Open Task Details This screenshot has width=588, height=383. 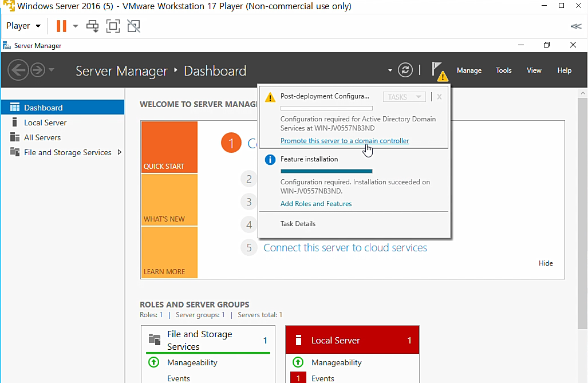[x=298, y=224]
